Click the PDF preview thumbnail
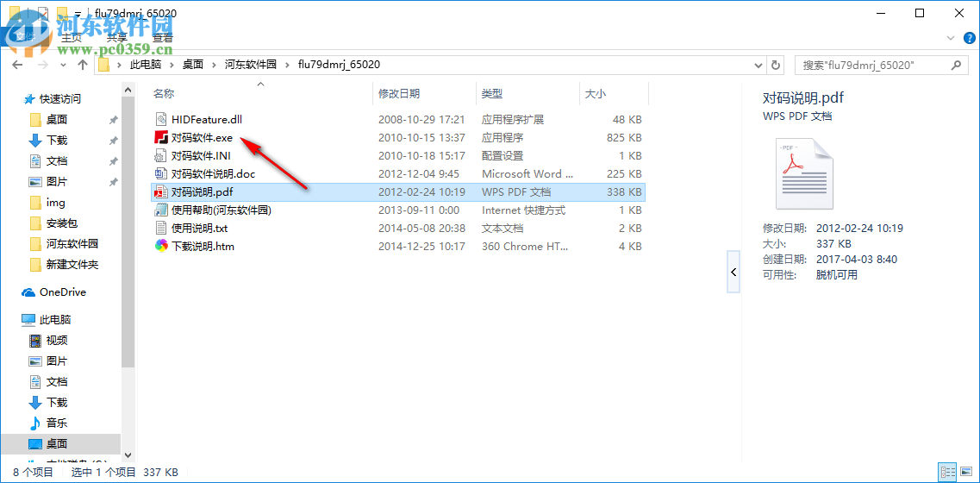This screenshot has width=980, height=483. point(804,173)
